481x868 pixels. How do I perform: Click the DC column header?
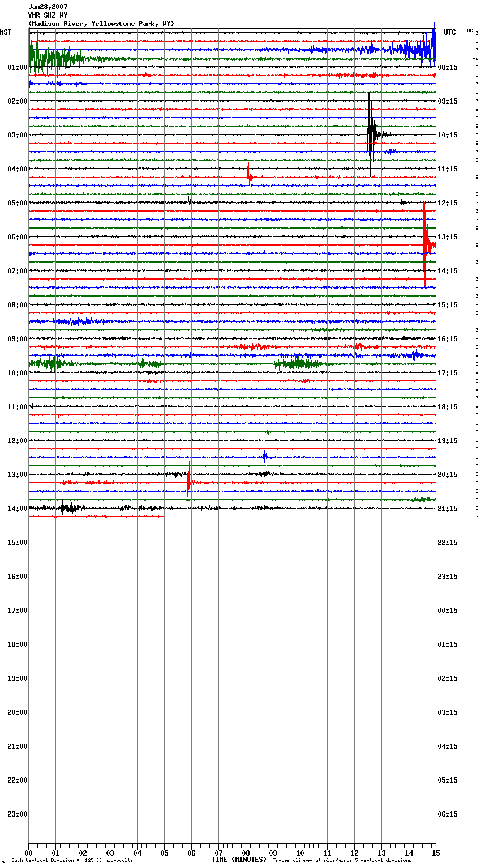pos(470,31)
